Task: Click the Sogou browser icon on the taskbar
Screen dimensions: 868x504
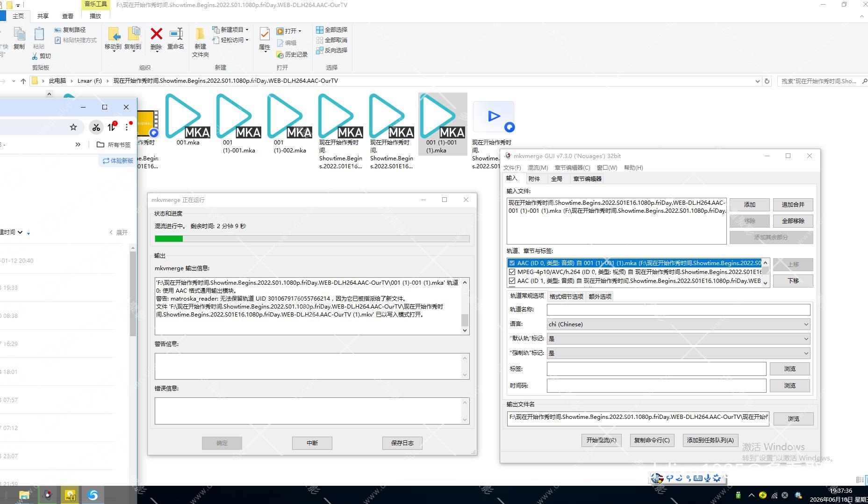Action: pos(93,495)
